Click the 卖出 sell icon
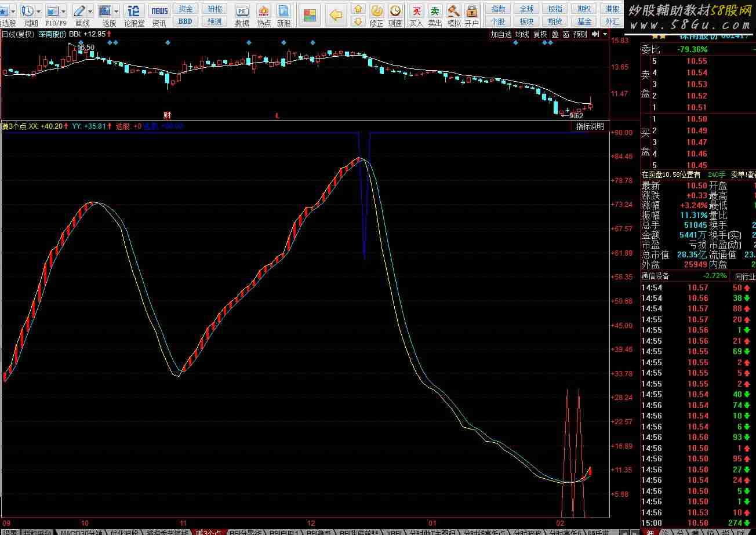The width and height of the screenshot is (756, 535). point(435,10)
